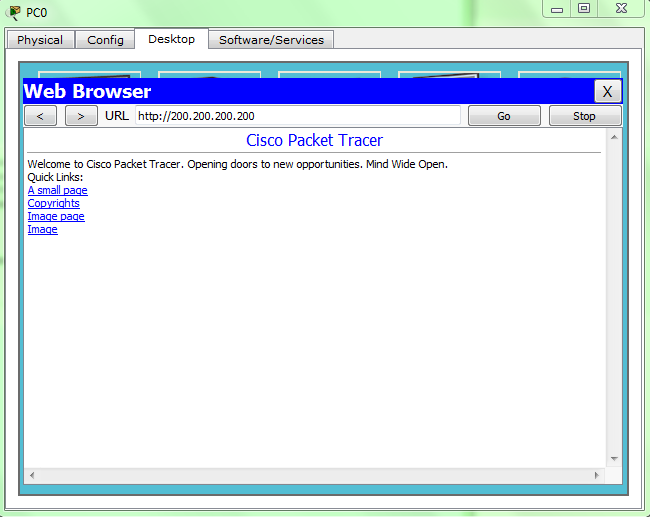Close the PC0 window

[x=621, y=8]
